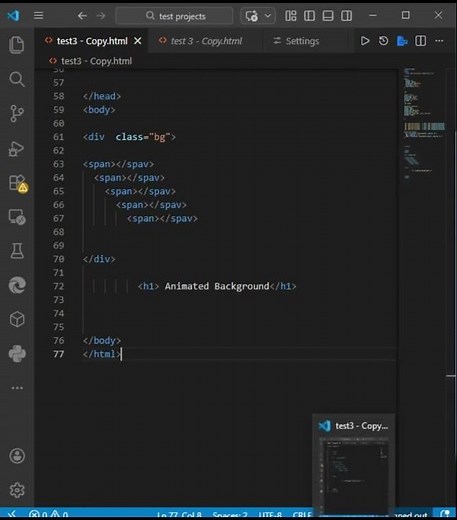This screenshot has width=457, height=520.
Task: Open errors and warnings count in status bar
Action: 49,514
